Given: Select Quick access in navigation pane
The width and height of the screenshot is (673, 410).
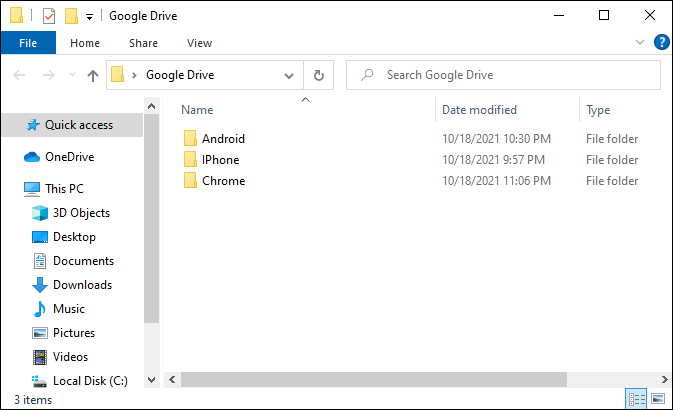Looking at the screenshot, I should click(x=72, y=125).
